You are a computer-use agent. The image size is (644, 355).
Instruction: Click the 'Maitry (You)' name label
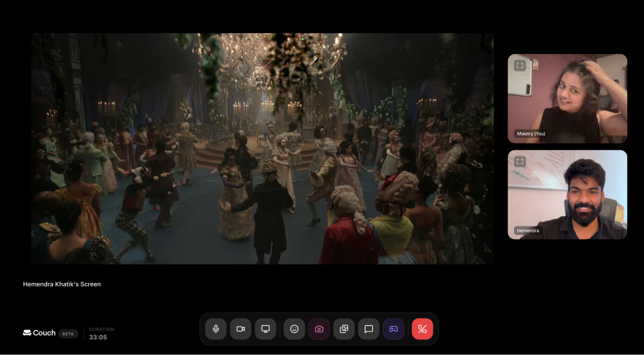point(531,133)
